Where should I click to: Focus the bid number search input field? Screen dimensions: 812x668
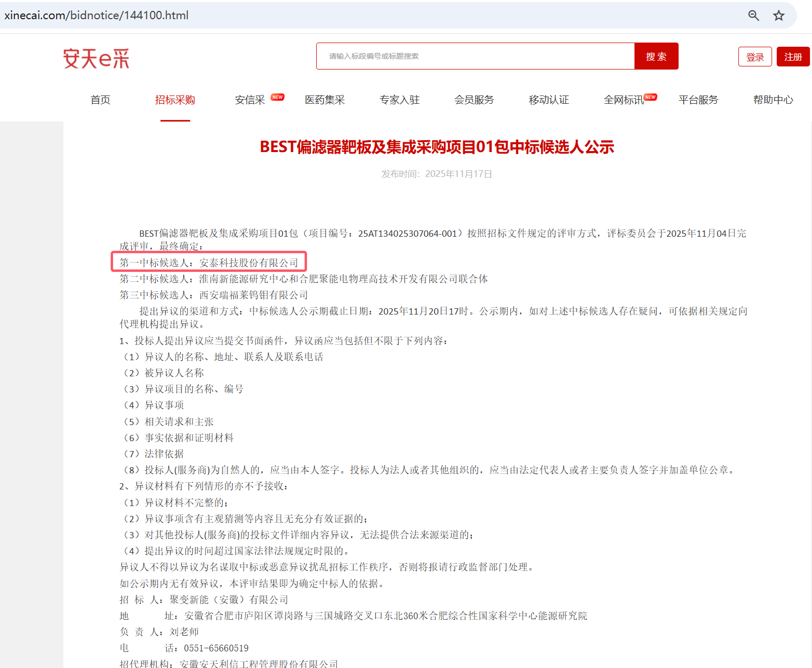476,56
